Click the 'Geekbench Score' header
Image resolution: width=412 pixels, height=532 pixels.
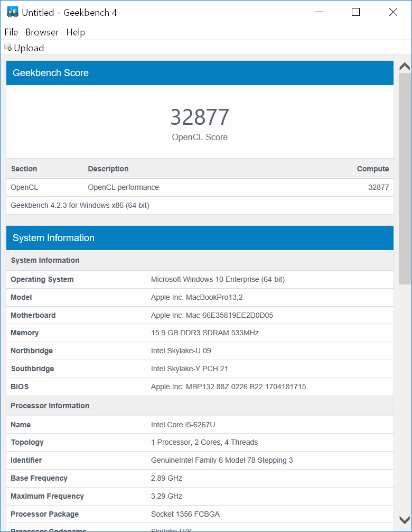point(200,73)
